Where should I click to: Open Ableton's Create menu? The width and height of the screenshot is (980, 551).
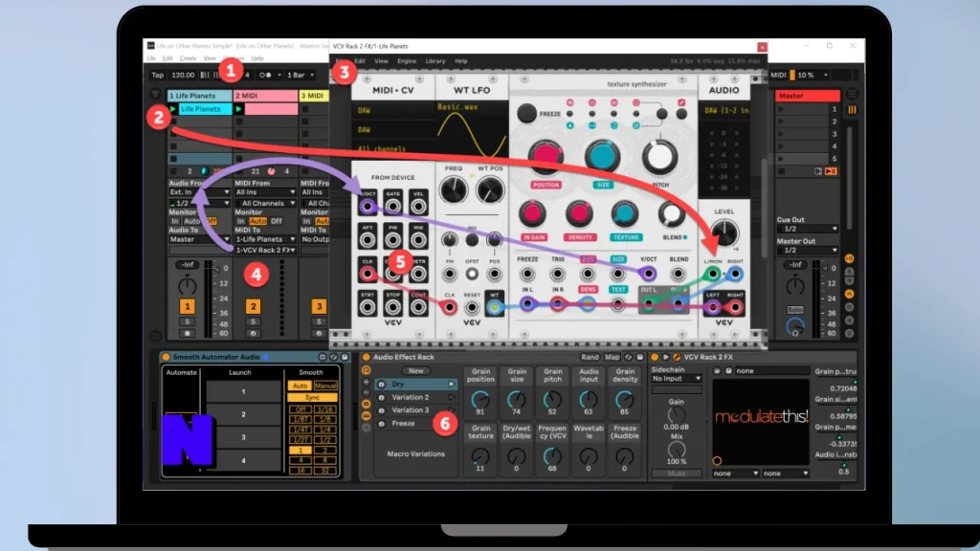point(189,58)
